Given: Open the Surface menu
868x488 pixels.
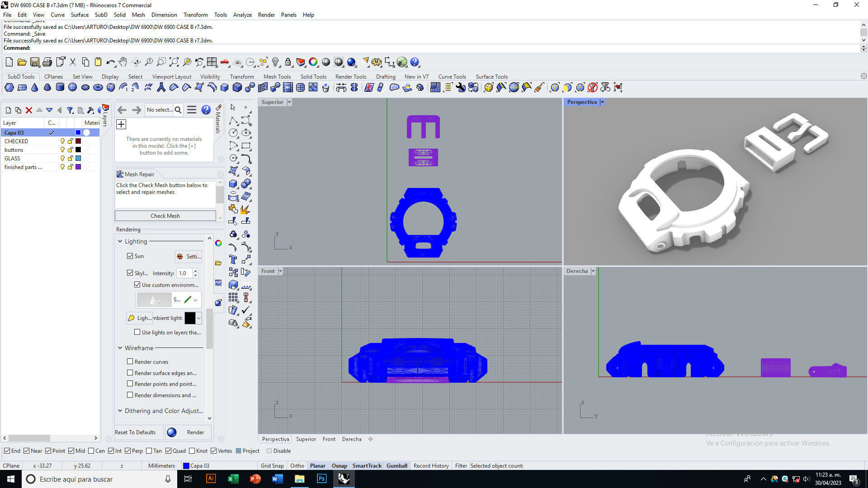Looking at the screenshot, I should pyautogui.click(x=80, y=15).
